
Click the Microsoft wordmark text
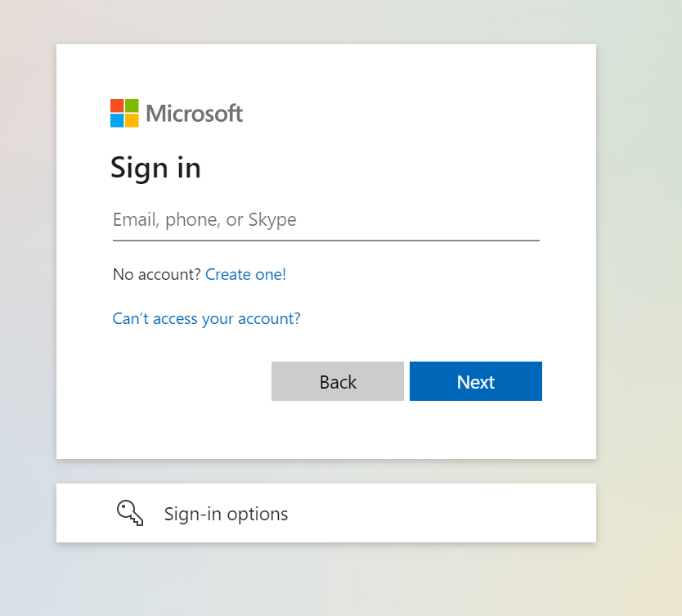(x=195, y=113)
